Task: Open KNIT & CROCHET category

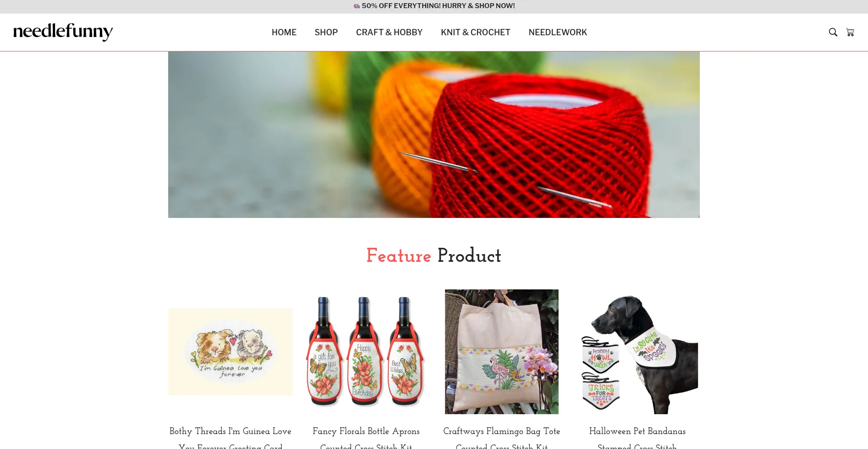Action: pyautogui.click(x=476, y=32)
